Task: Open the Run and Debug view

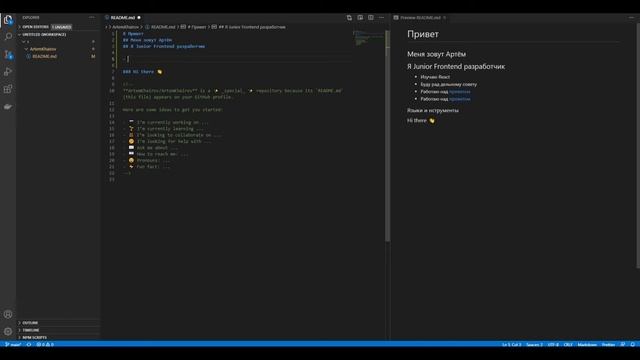Action: click(8, 72)
